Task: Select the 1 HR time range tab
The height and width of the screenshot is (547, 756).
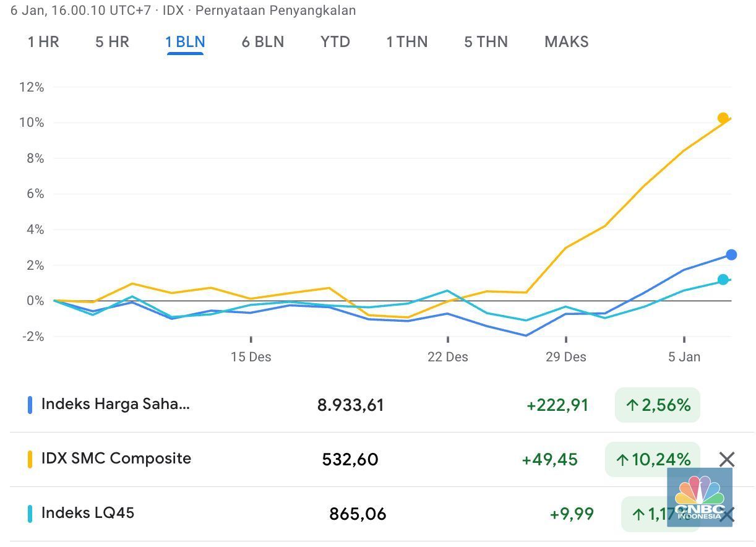Action: (43, 42)
